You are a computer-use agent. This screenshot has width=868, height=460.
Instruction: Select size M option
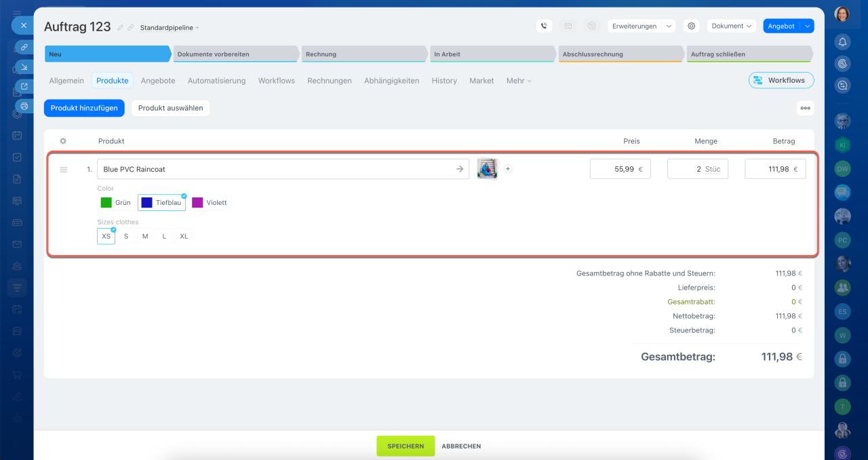coord(145,236)
